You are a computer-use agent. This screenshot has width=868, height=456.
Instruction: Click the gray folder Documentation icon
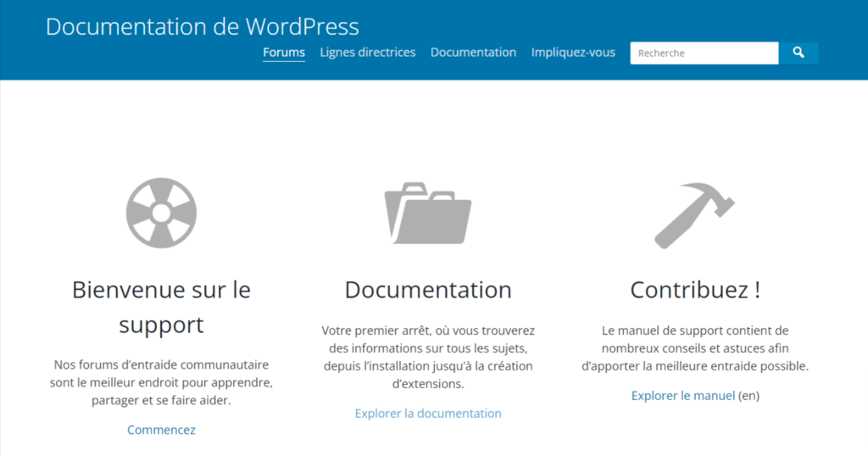[x=428, y=213]
